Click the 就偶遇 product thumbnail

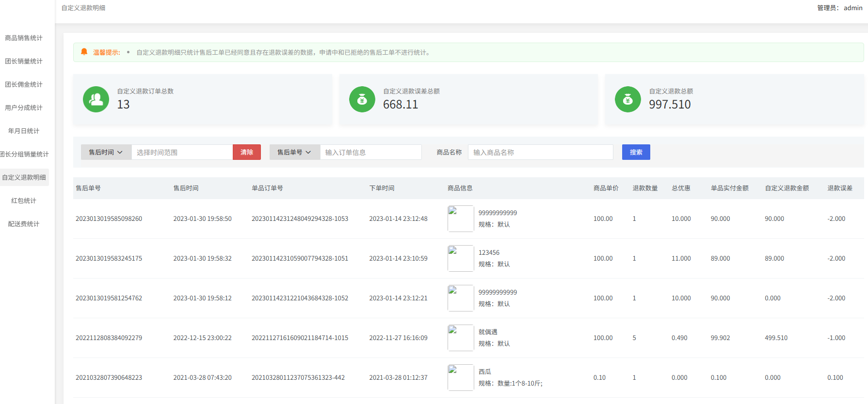[x=460, y=338]
